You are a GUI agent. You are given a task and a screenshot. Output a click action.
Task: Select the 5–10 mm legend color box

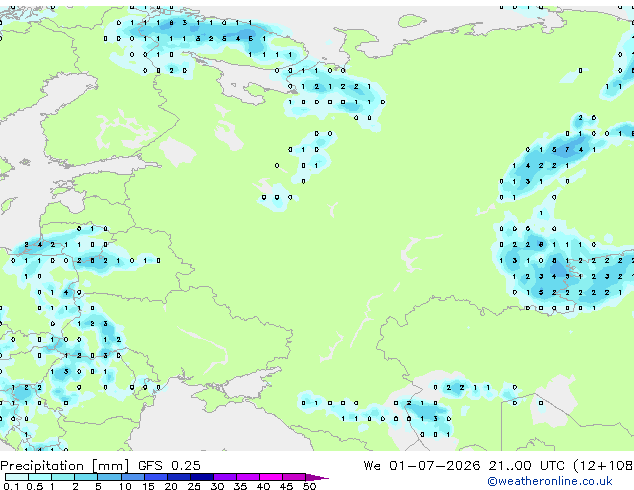tap(109, 477)
